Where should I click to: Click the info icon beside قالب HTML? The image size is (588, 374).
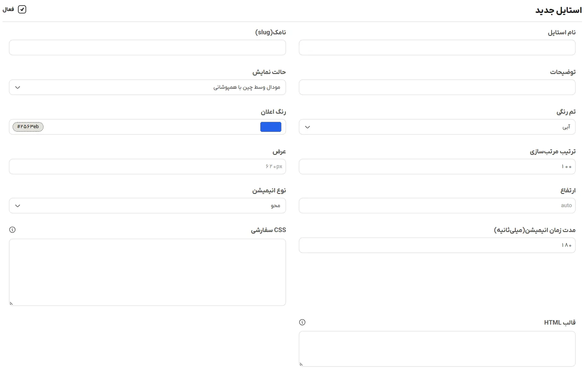(302, 322)
